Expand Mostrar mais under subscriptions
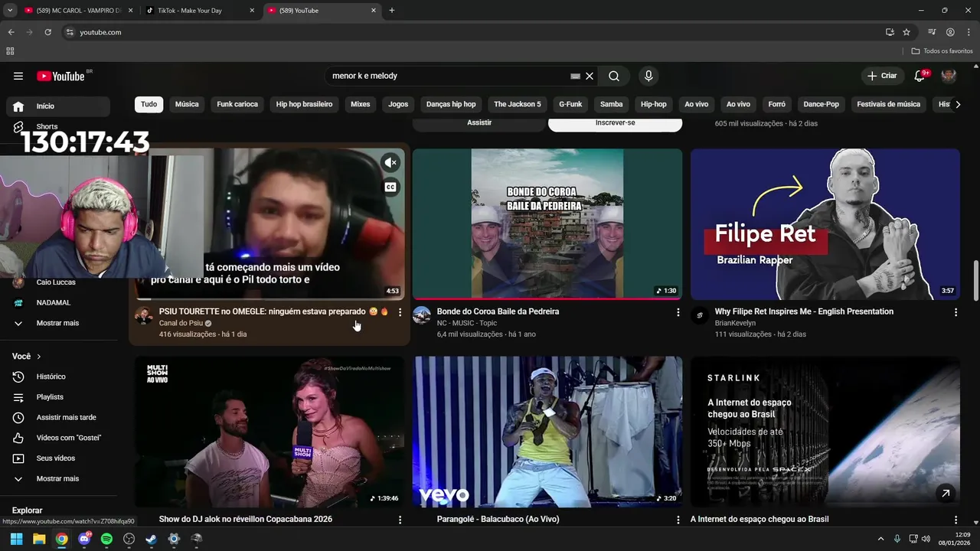Screen dimensions: 980x551 coord(58,323)
